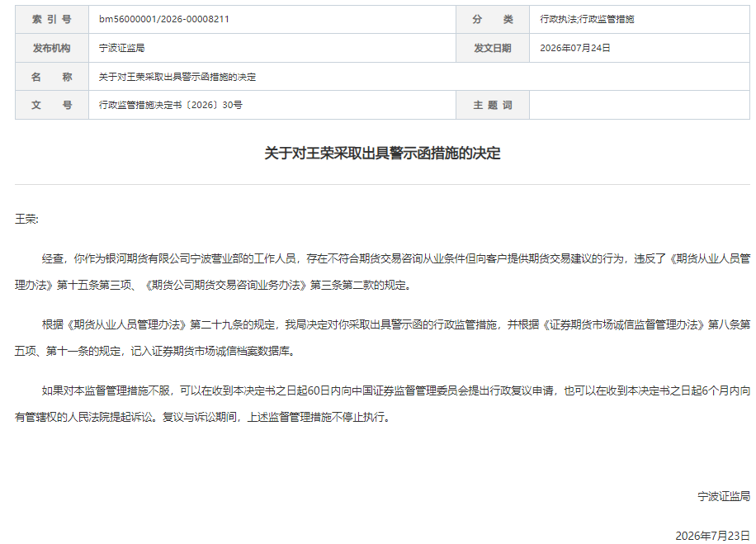This screenshot has height=544, width=756.
Task: Select the name row title text in the table
Action: 177,77
